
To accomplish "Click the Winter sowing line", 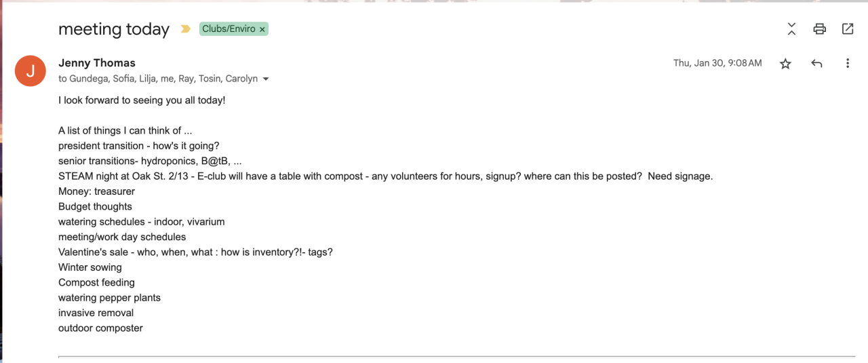I will coord(90,267).
